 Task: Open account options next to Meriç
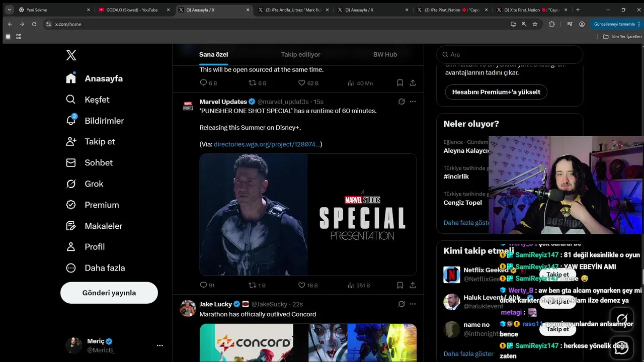(x=159, y=345)
